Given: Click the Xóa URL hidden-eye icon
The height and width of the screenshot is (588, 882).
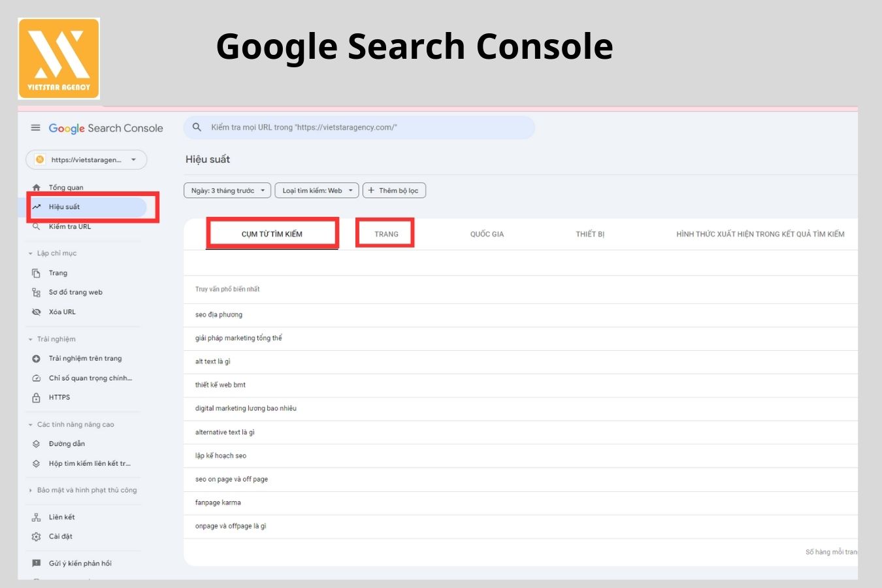Looking at the screenshot, I should [x=37, y=312].
